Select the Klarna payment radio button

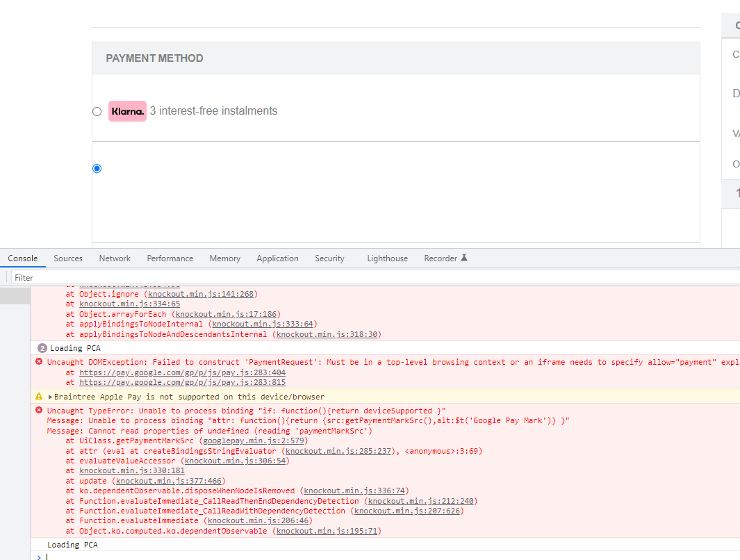(x=97, y=111)
